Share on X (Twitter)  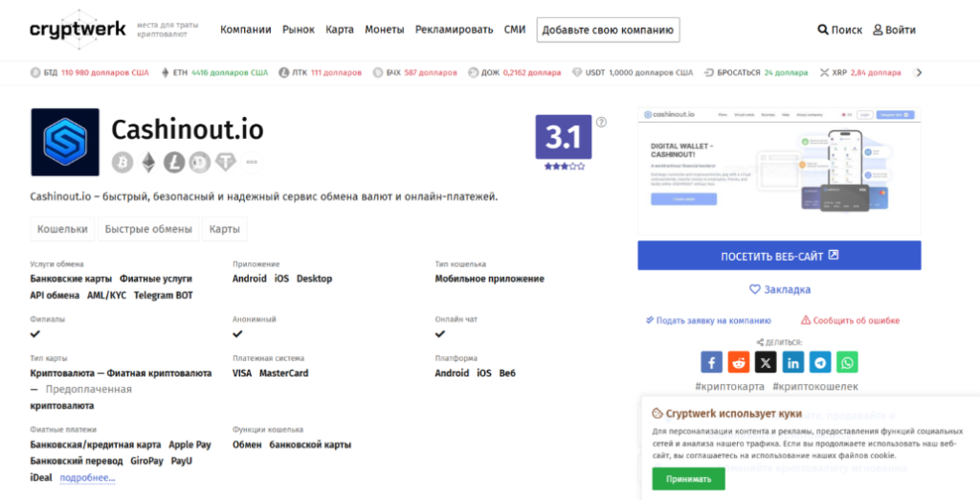coord(766,362)
